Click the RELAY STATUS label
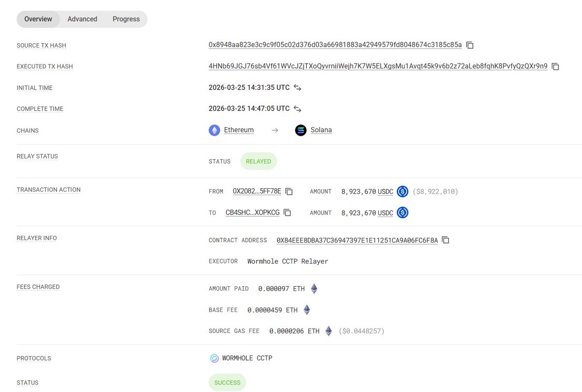Image resolution: width=582 pixels, height=392 pixels. pos(37,157)
